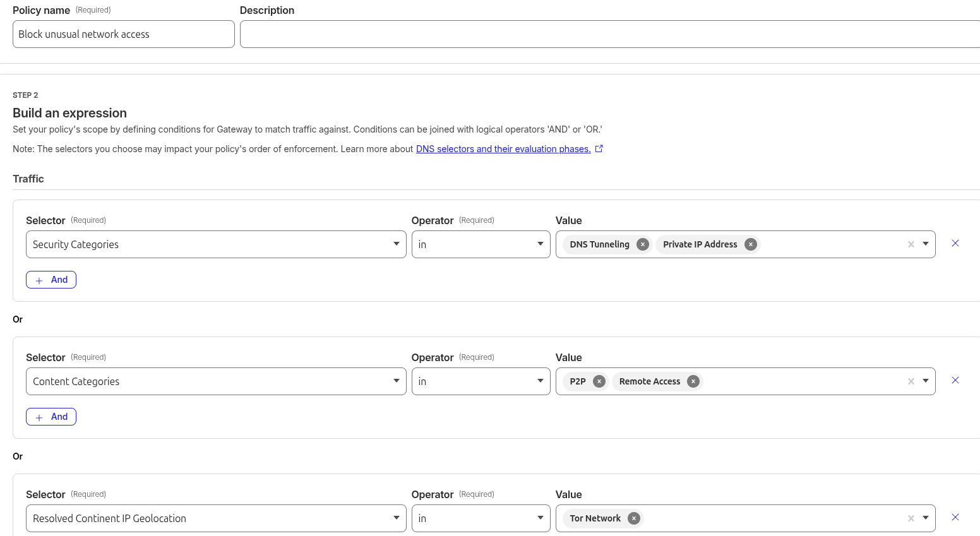Open operator dropdown for Resolved Continent row

point(481,518)
